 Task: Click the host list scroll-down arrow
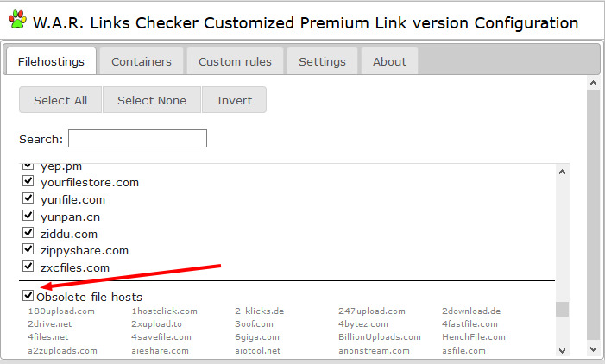[563, 350]
